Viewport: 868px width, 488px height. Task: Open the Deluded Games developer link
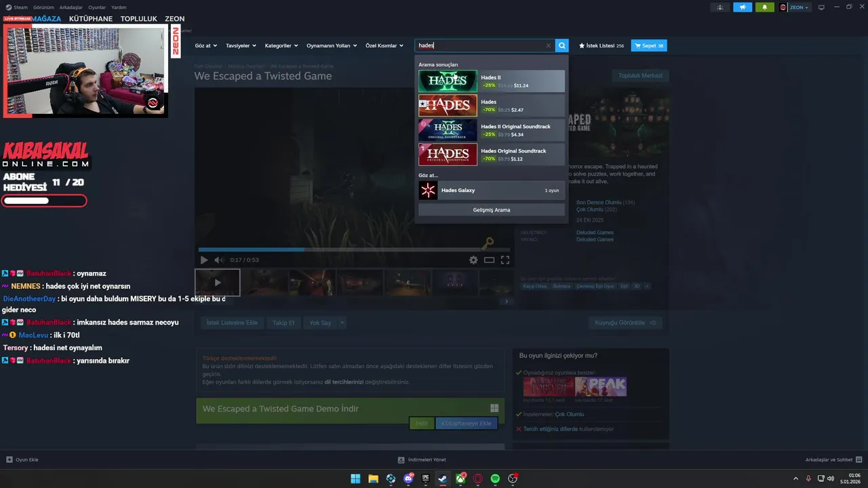point(595,232)
